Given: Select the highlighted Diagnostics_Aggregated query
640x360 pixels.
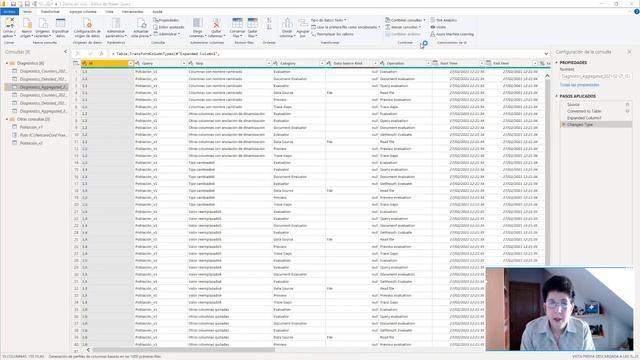Looking at the screenshot, I should click(37, 87).
